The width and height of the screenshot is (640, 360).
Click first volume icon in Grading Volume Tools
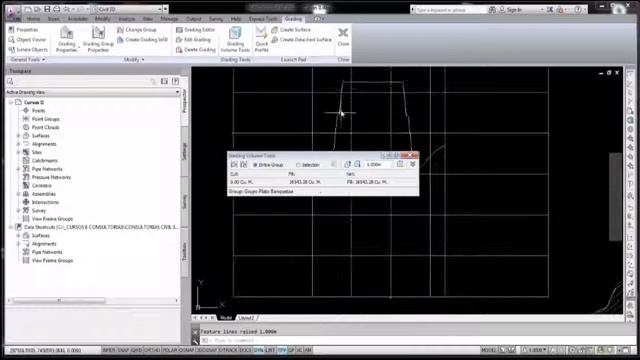[234, 164]
